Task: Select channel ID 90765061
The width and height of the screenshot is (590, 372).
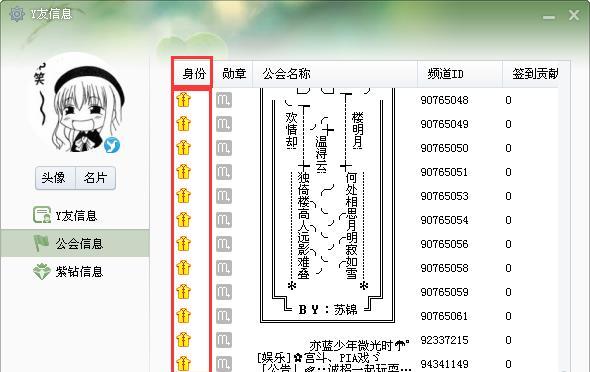Action: tap(444, 316)
